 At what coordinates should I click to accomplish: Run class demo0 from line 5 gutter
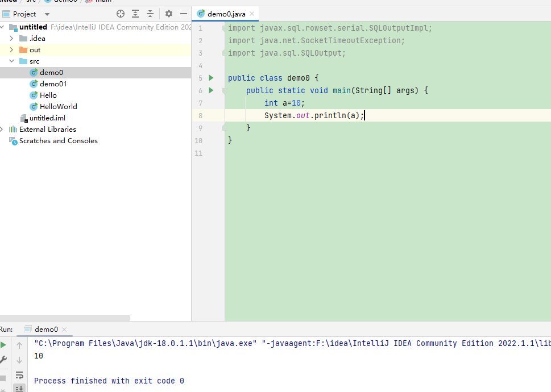pyautogui.click(x=211, y=78)
